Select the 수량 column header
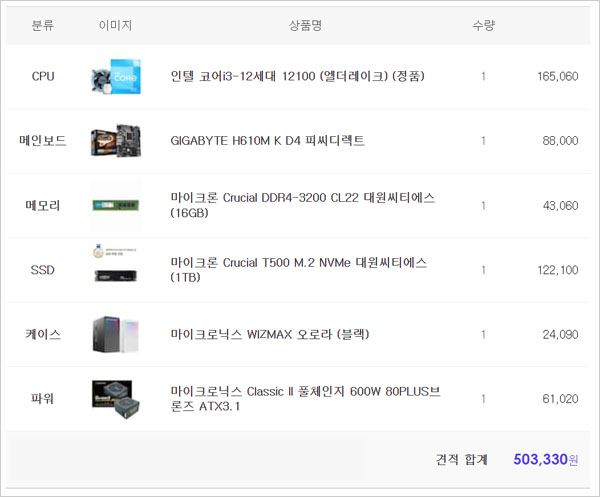Screen dimensions: 600x497 point(483,25)
